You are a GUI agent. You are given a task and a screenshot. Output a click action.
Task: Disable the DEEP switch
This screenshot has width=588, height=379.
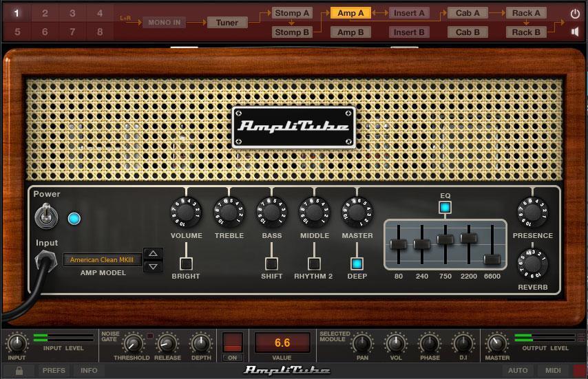(x=357, y=263)
